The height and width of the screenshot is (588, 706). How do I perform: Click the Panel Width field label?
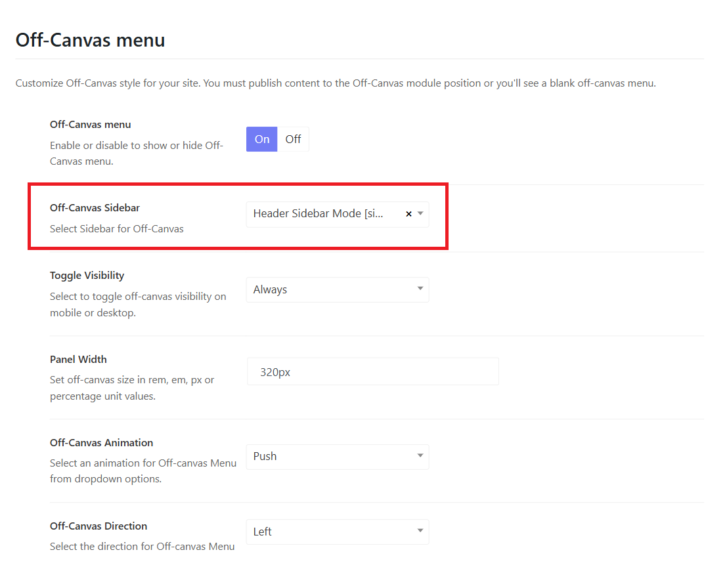(78, 359)
